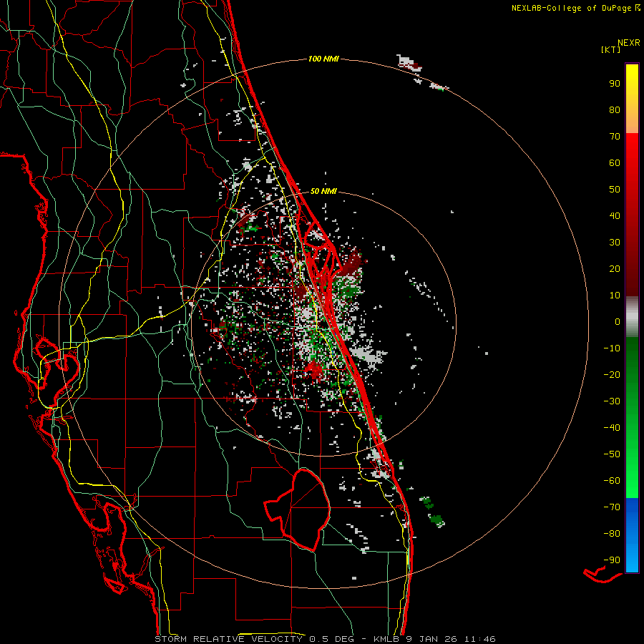This screenshot has height=644, width=644.
Task: Click the -10 knot scale label
Action: (612, 348)
